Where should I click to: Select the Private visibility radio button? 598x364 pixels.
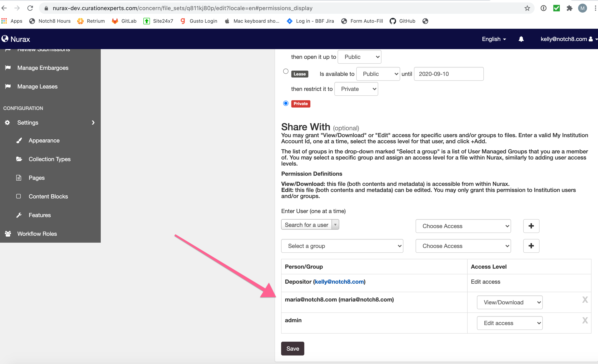[x=286, y=103]
